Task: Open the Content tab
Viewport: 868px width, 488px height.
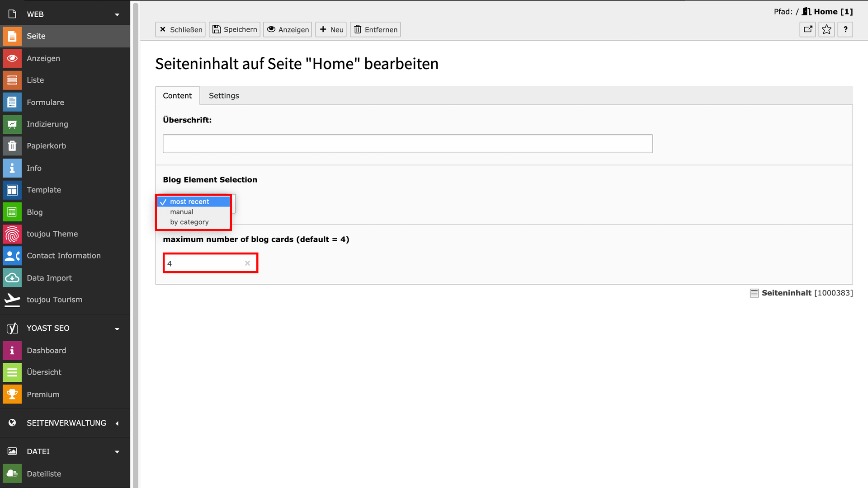Action: pos(177,96)
